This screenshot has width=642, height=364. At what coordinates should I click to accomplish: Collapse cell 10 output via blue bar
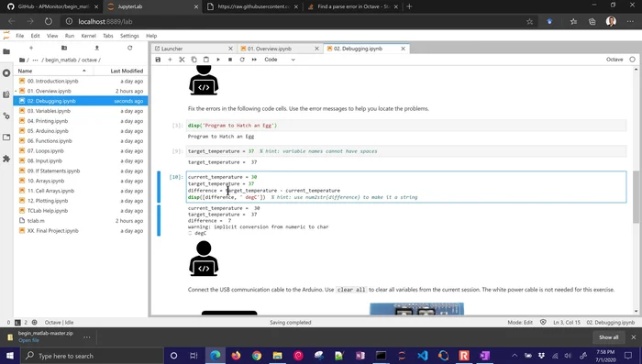click(x=159, y=220)
